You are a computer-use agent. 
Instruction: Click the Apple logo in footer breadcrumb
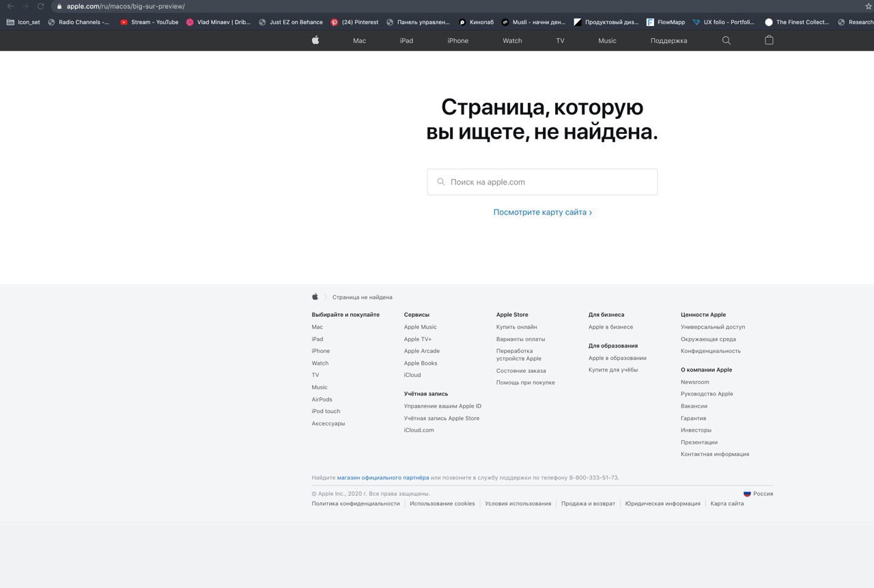tap(315, 297)
